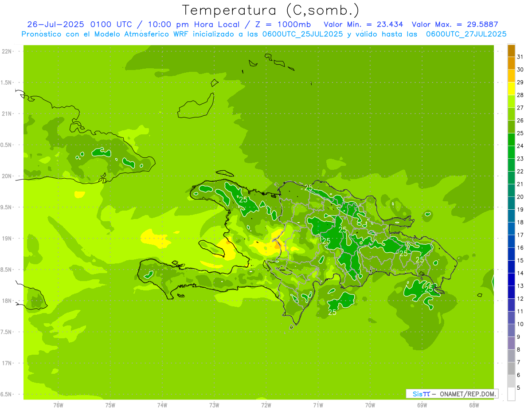Click the legend value 5

tap(519, 388)
